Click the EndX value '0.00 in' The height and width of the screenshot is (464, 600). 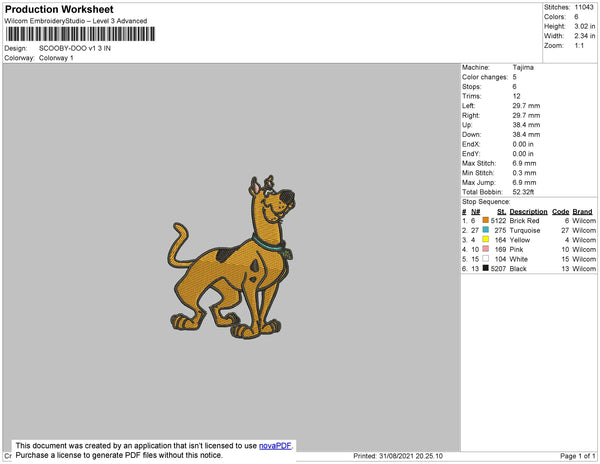pyautogui.click(x=523, y=144)
